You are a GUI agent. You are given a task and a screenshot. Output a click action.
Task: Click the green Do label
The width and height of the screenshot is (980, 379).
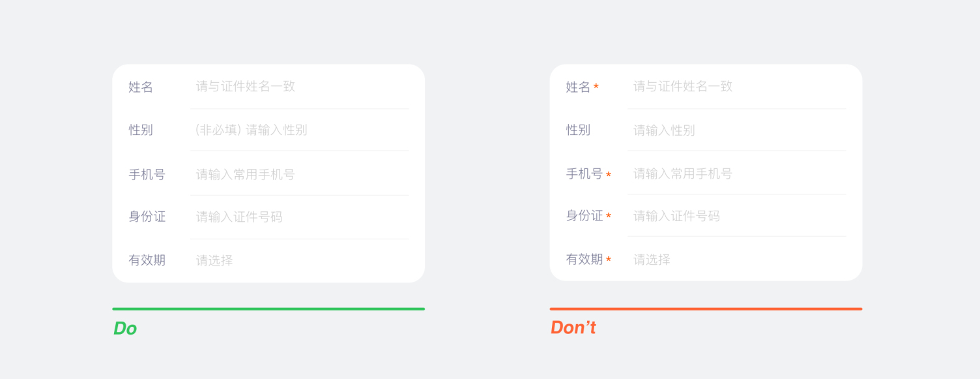[x=125, y=328]
